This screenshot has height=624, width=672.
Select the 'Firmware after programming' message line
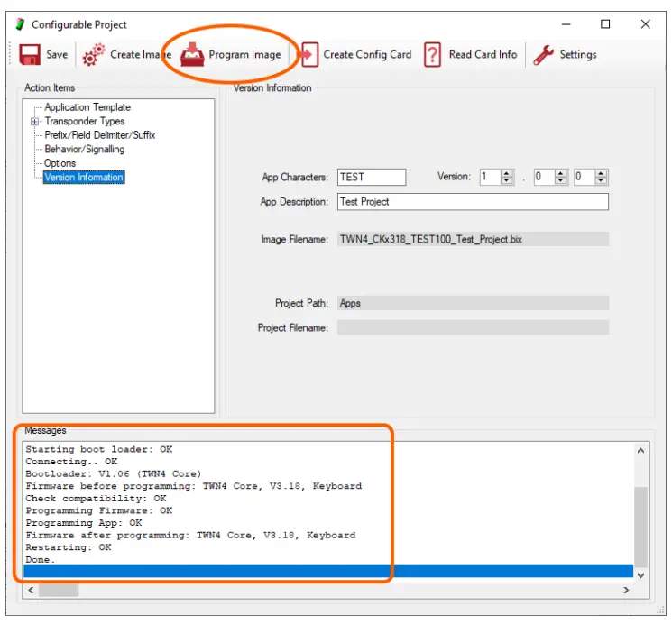pyautogui.click(x=190, y=536)
